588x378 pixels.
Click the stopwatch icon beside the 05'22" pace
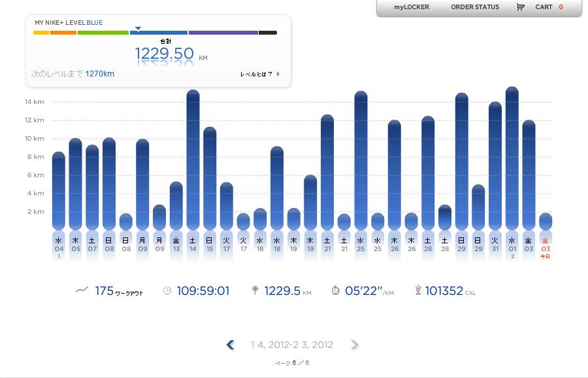click(x=336, y=290)
